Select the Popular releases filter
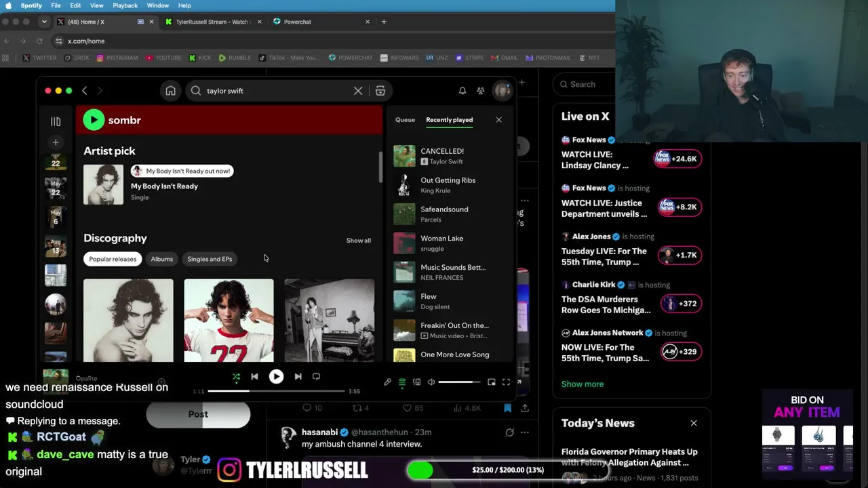 click(x=113, y=259)
